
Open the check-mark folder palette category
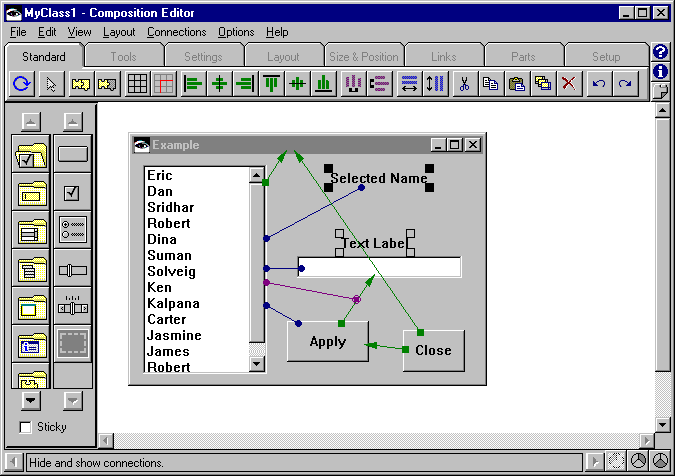(x=31, y=155)
